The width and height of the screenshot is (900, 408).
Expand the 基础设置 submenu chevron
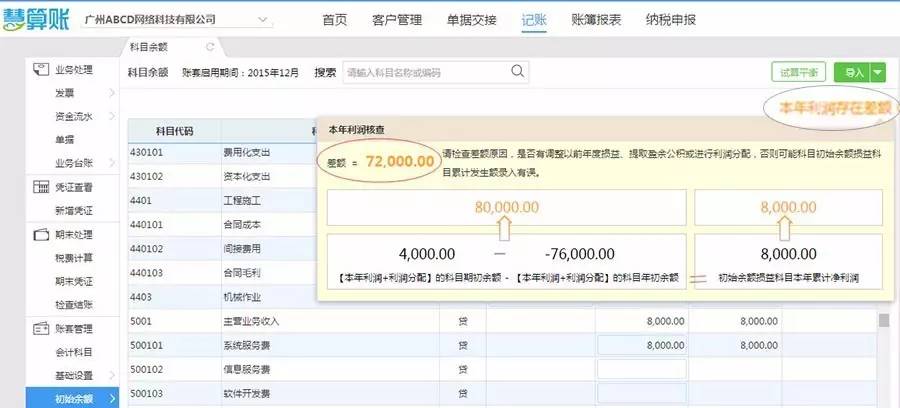(x=111, y=375)
